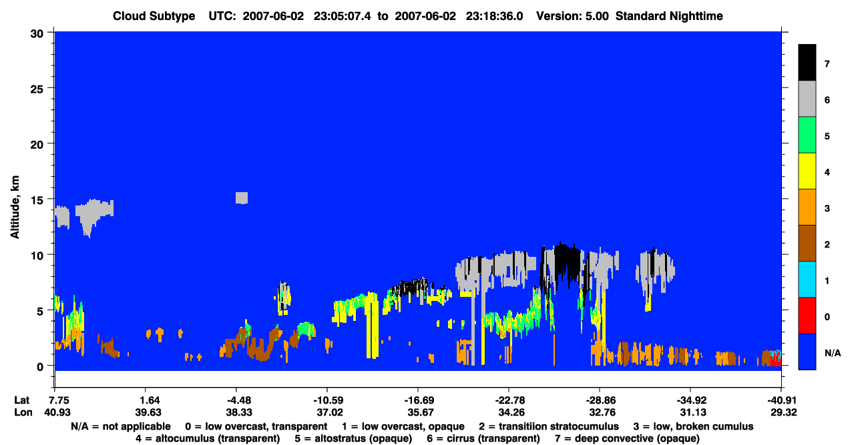Click the latitude value 1.64
The width and height of the screenshot is (868, 445).
[146, 400]
